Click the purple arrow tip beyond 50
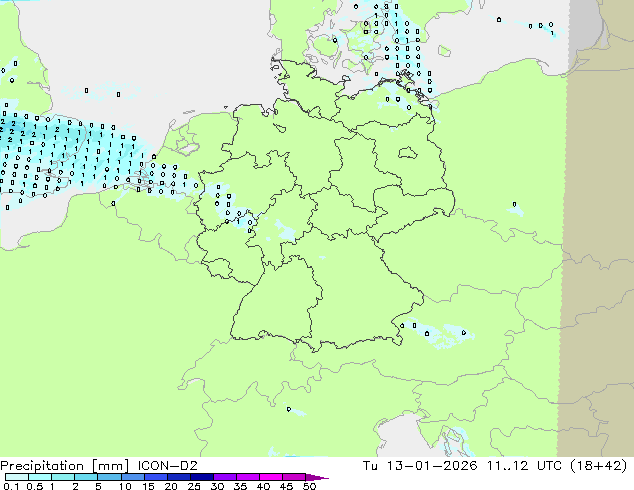The image size is (634, 490). click(x=317, y=477)
